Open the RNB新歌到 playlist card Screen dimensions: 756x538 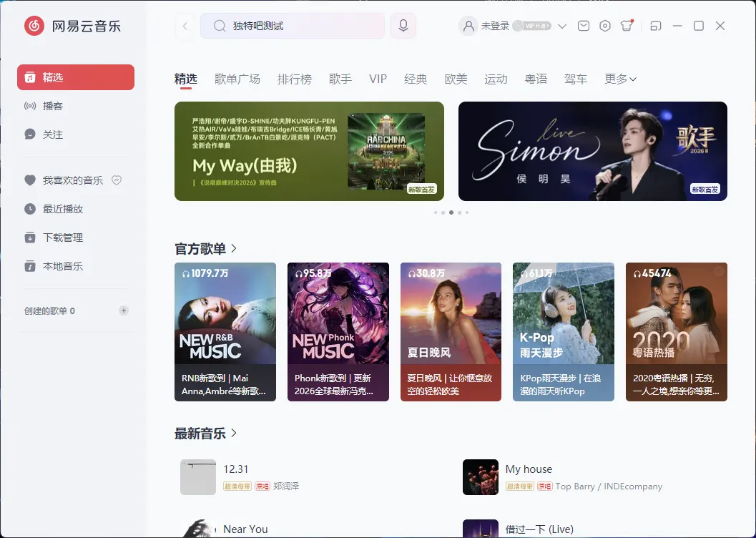tap(225, 332)
